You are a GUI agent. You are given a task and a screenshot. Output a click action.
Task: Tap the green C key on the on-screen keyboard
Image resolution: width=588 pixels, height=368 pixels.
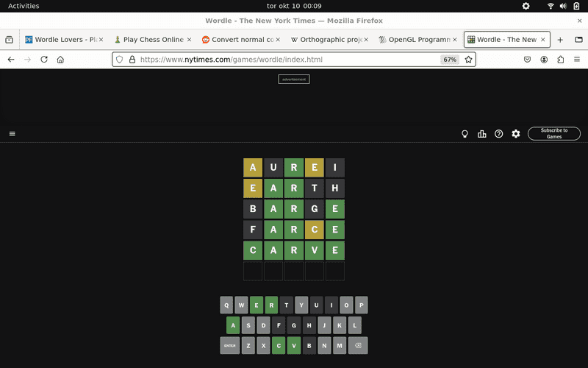click(279, 345)
